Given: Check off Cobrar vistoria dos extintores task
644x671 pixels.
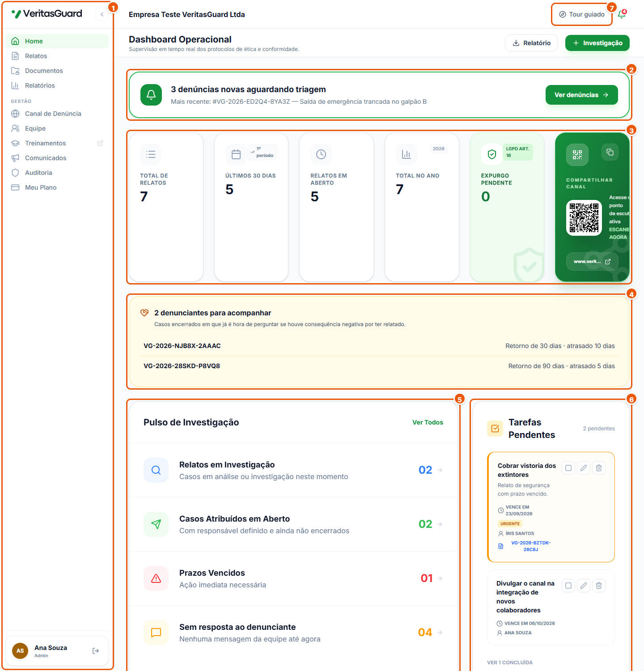Looking at the screenshot, I should point(568,468).
